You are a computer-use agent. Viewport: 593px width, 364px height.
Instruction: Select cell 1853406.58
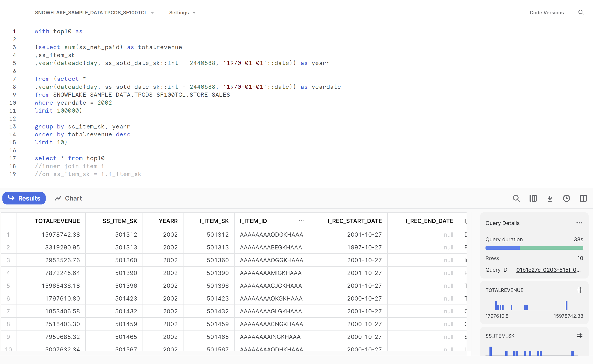[51, 311]
